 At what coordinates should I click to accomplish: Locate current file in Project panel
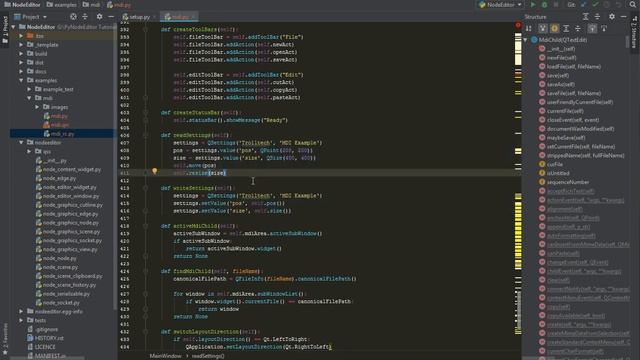point(73,17)
